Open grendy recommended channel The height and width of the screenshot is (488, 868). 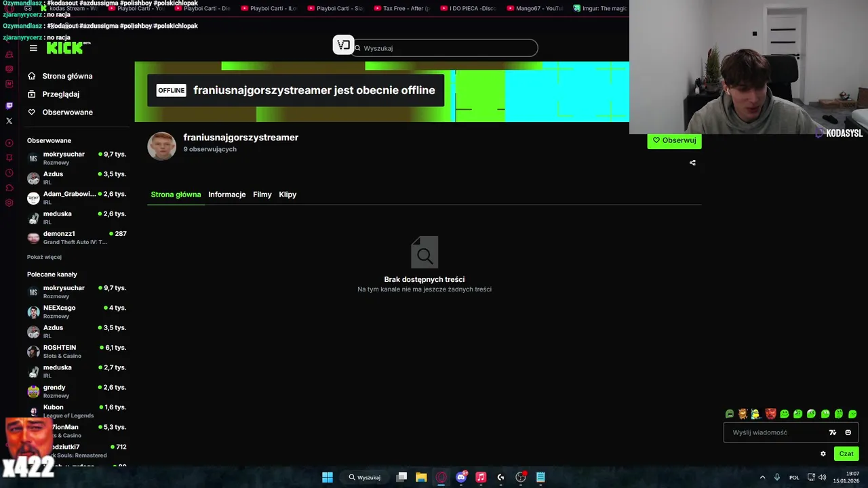pyautogui.click(x=77, y=391)
